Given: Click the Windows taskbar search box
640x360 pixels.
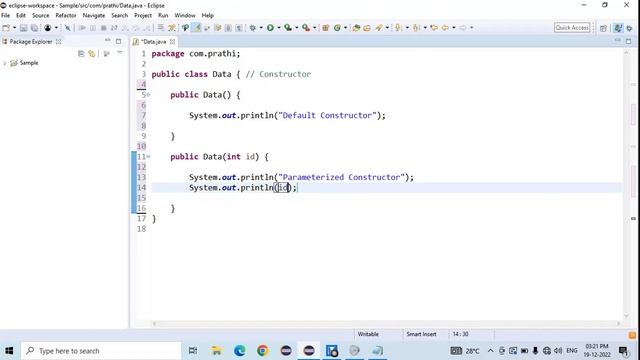Looking at the screenshot, I should pyautogui.click(x=101, y=351).
